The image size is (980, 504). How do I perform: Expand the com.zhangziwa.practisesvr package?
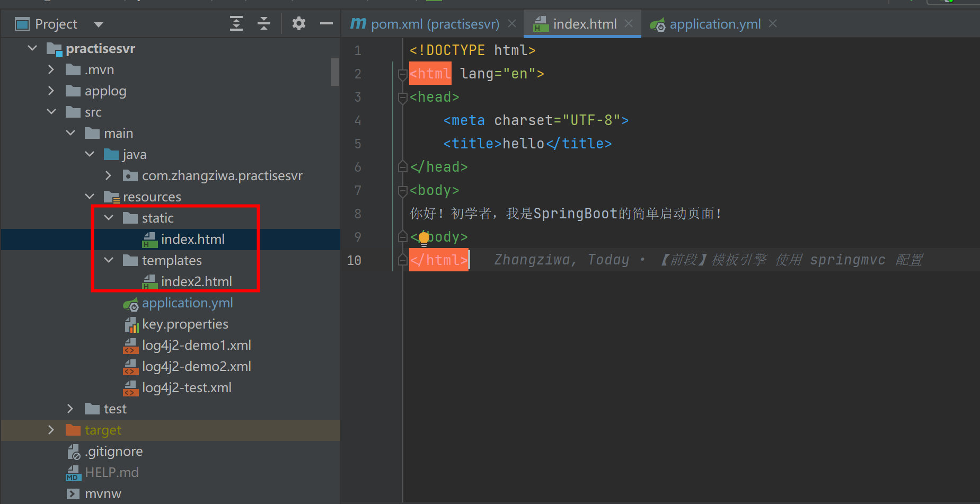pos(108,175)
